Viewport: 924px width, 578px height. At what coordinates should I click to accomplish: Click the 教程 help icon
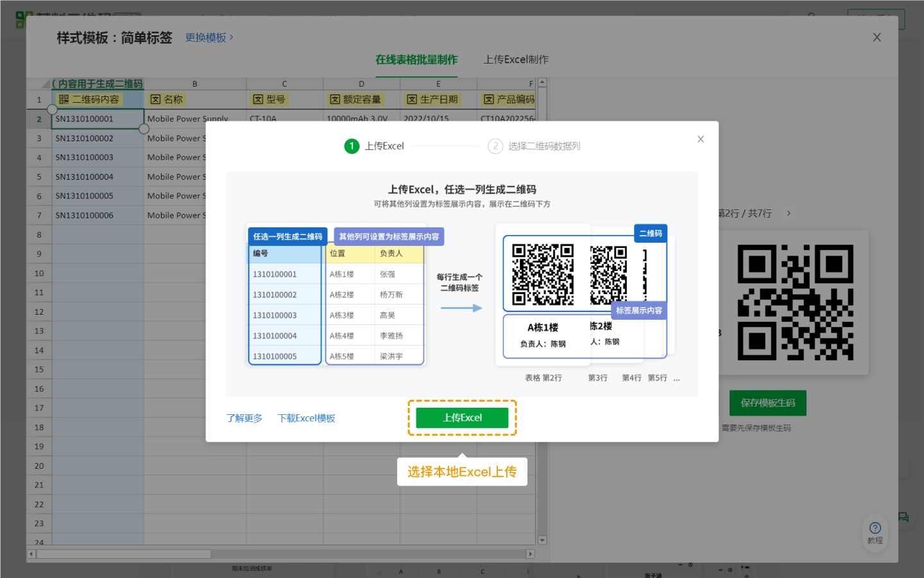tap(875, 532)
